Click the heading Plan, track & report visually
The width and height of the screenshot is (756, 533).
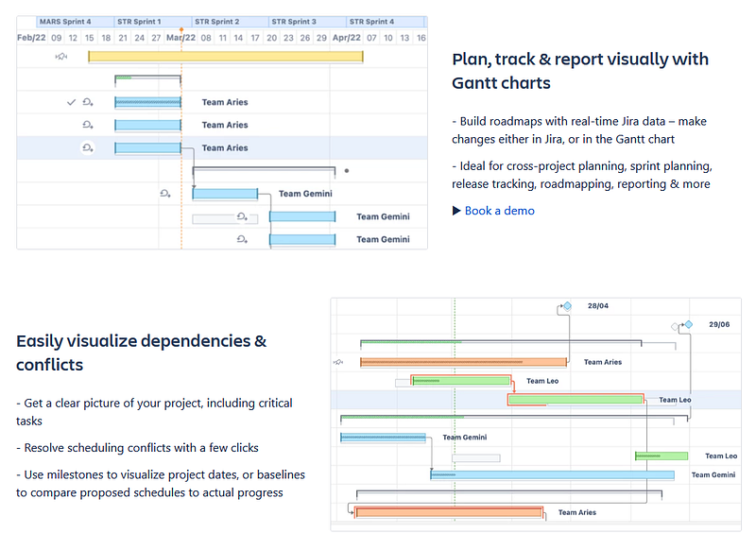coord(580,71)
